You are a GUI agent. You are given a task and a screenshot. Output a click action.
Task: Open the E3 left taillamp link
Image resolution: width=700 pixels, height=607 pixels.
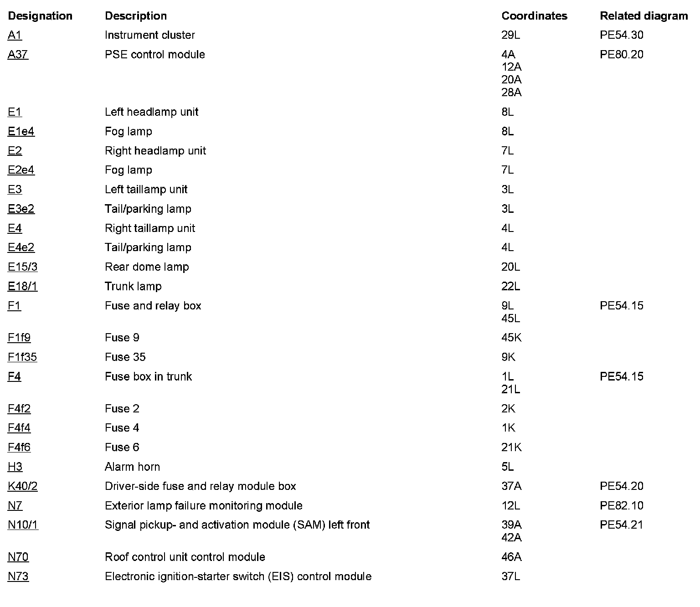[x=15, y=190]
